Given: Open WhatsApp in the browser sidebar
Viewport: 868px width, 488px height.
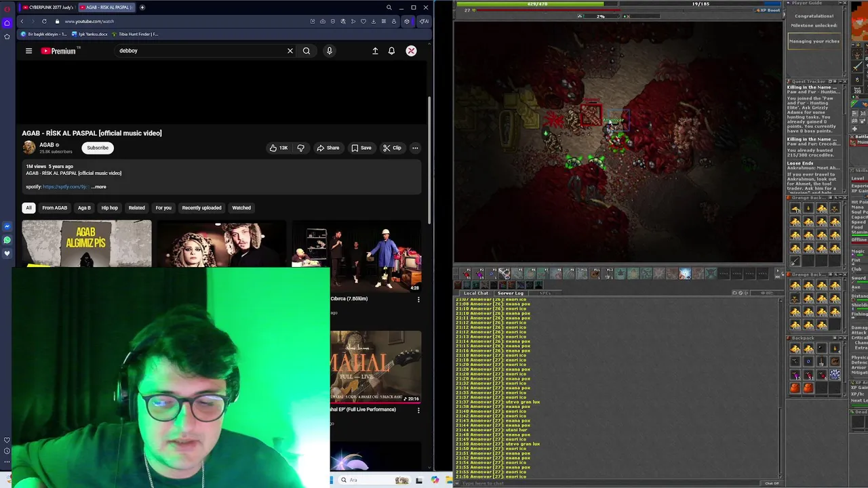Looking at the screenshot, I should [7, 240].
